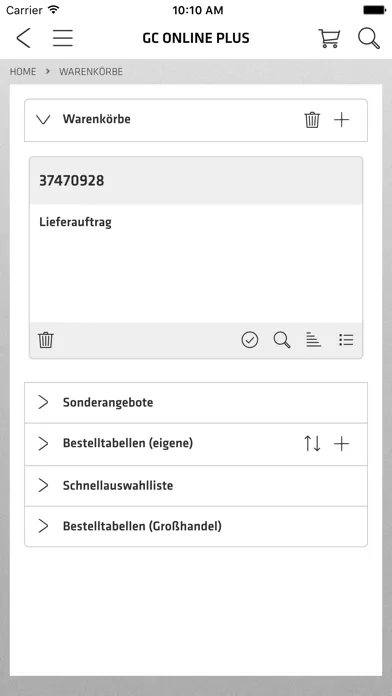Image resolution: width=392 pixels, height=696 pixels.
Task: Delete baskets via the Warenkörbe header trash icon
Action: [312, 120]
